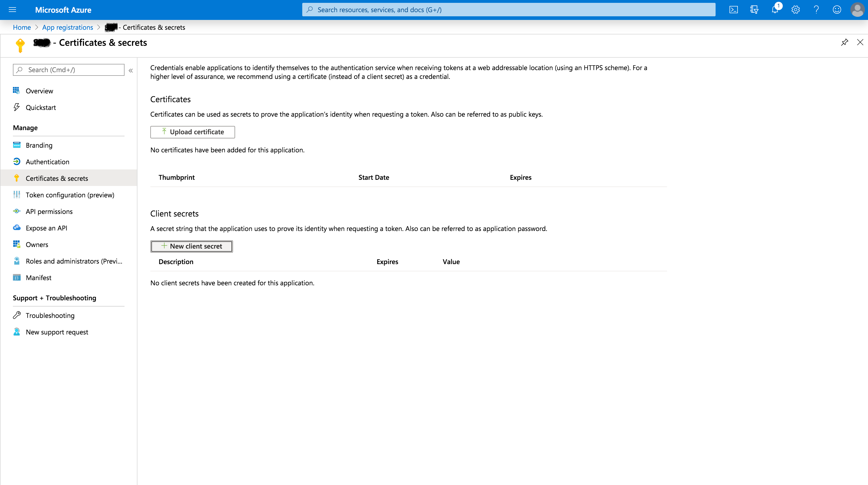The height and width of the screenshot is (485, 868).
Task: Open the notifications bell
Action: point(775,10)
